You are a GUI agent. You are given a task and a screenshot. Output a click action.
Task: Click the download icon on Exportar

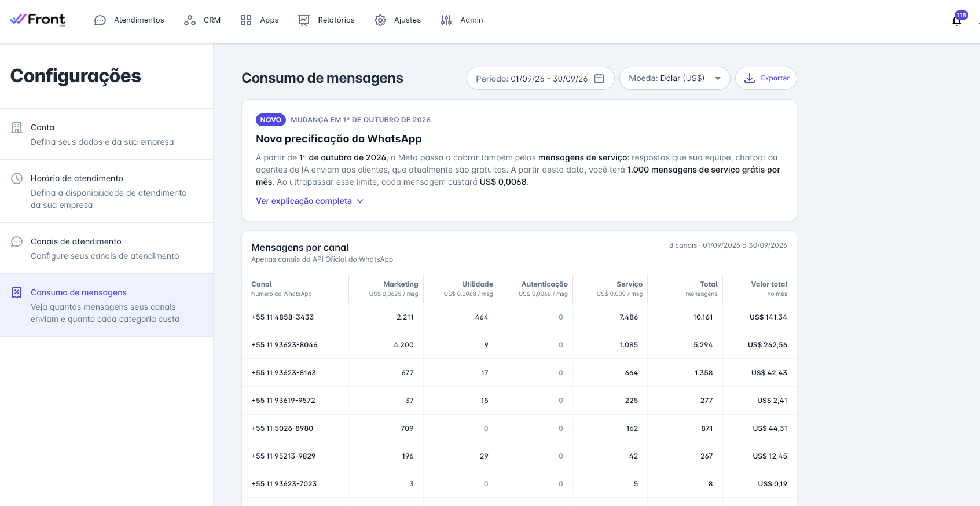click(x=749, y=78)
